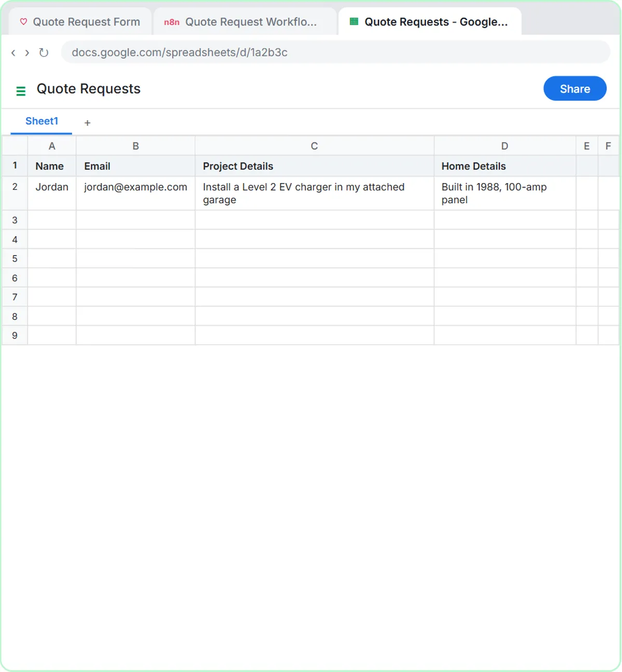Screen dimensions: 622x672
Task: Click the Name header cell
Action: [x=52, y=166]
